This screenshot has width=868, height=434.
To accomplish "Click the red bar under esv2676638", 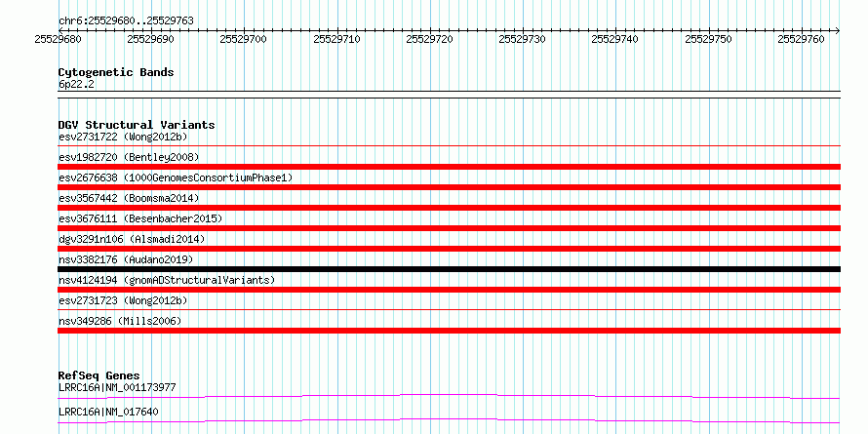I will click(449, 187).
